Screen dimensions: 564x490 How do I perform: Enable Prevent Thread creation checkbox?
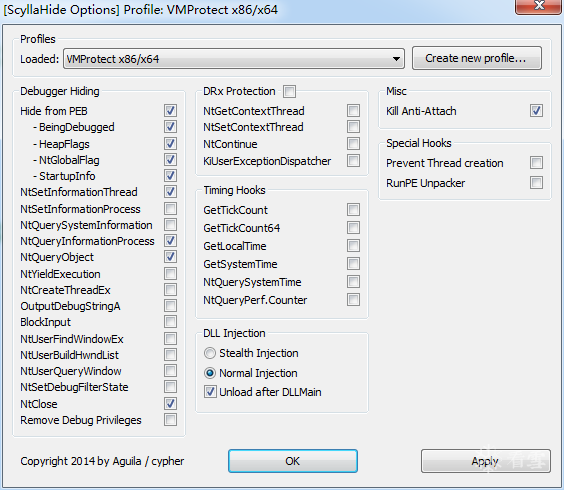537,163
